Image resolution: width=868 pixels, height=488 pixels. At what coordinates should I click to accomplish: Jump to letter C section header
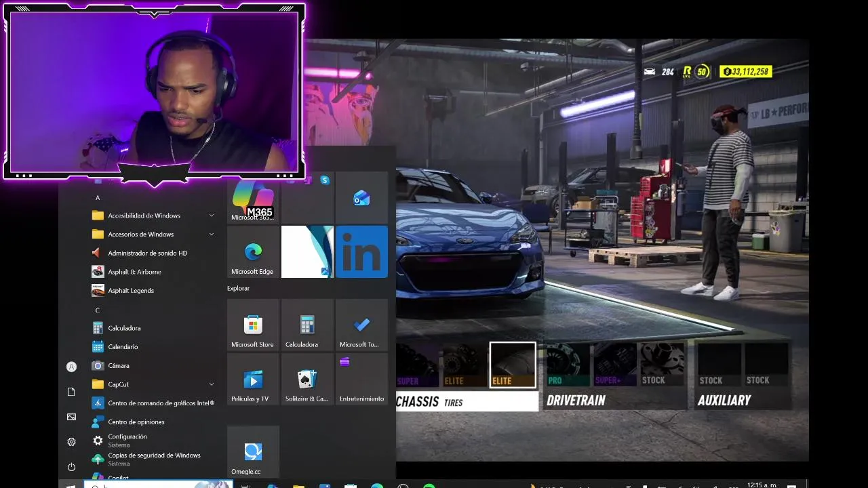[x=98, y=310]
